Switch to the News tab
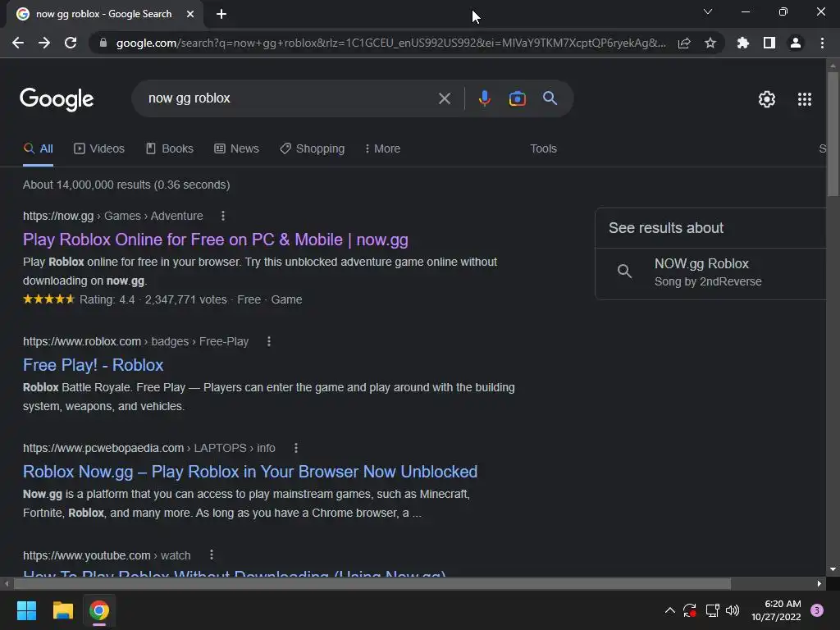 (237, 149)
